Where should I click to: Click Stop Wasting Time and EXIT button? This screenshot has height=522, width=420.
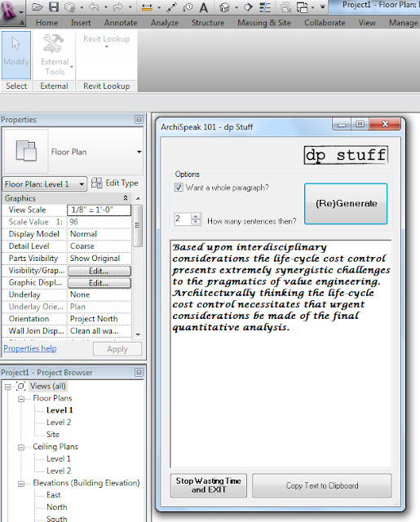209,485
